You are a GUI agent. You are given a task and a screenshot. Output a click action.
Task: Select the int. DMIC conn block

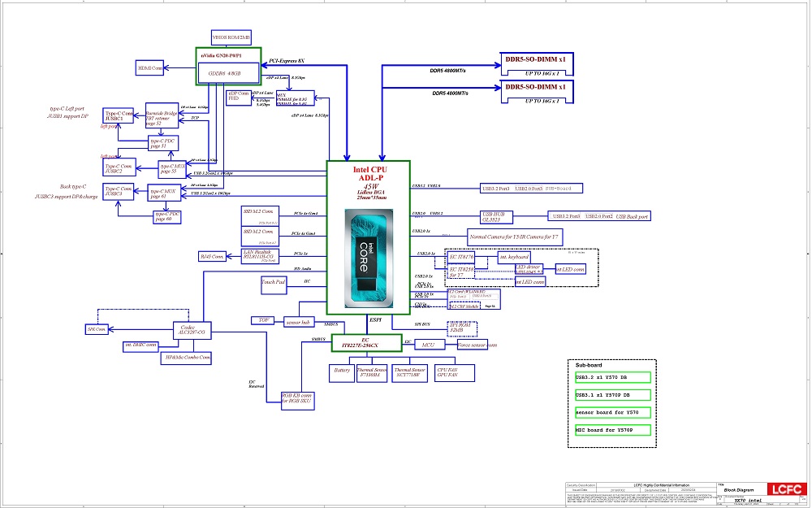pyautogui.click(x=140, y=345)
